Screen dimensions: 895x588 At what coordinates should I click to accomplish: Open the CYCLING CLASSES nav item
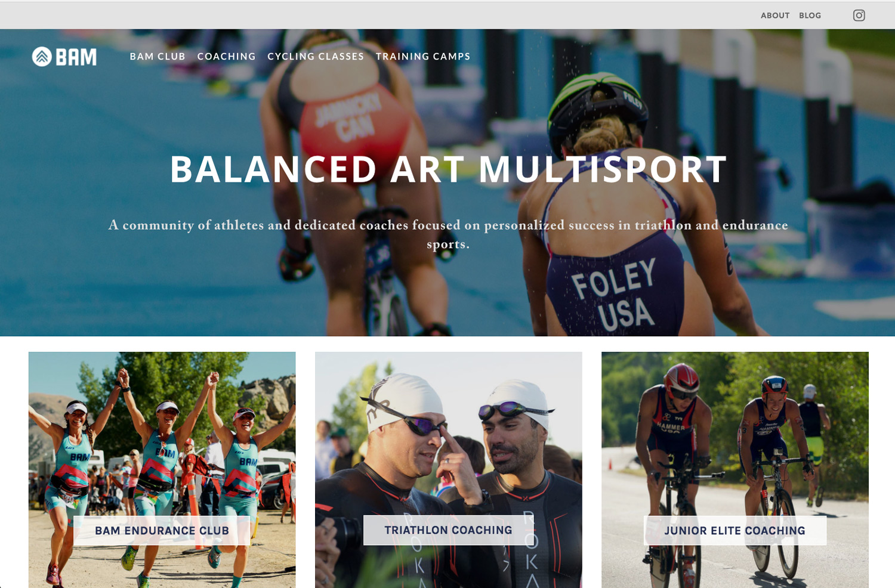316,57
